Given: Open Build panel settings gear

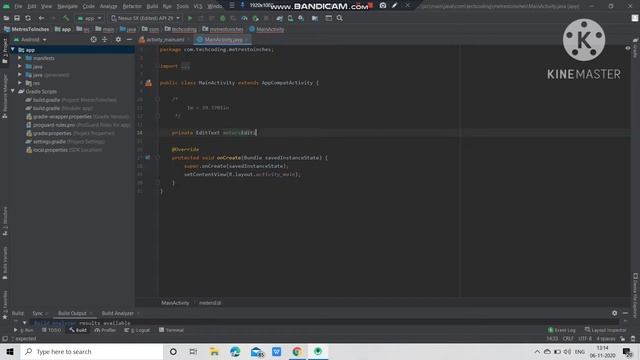Looking at the screenshot, I should (615, 313).
